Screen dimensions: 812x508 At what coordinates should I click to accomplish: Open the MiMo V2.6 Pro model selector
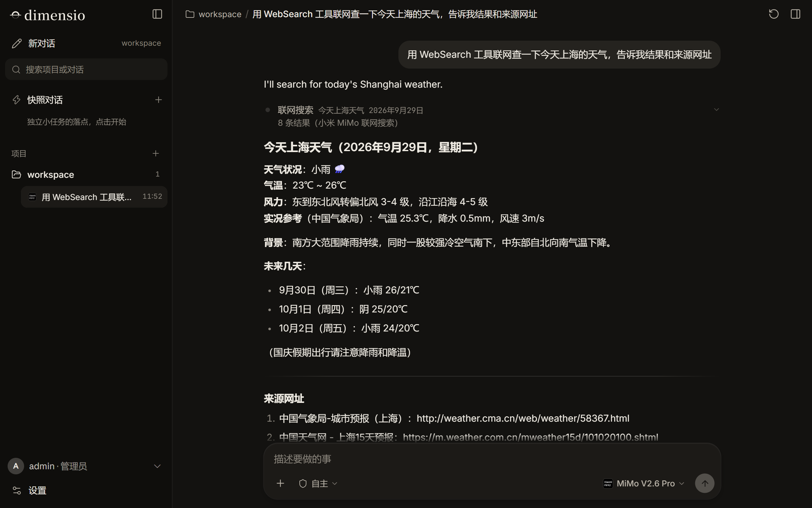644,484
